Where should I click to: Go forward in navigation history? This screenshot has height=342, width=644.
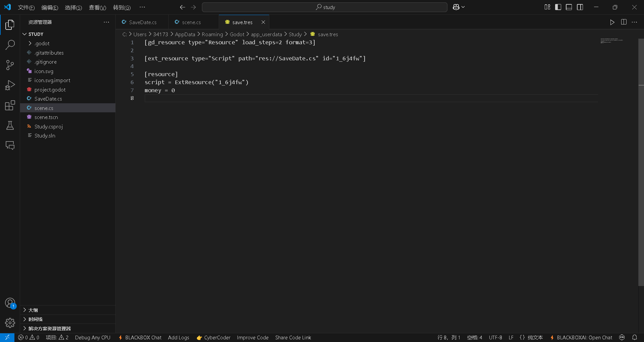(194, 7)
